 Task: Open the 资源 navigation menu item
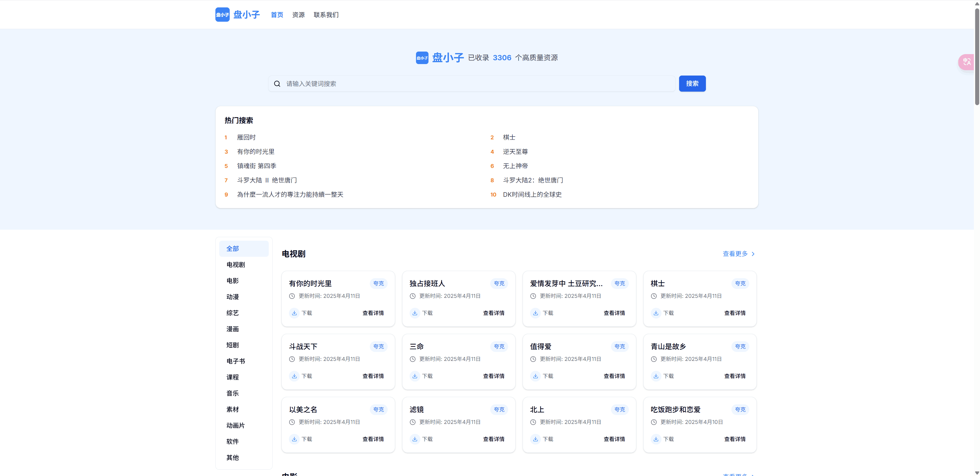[x=298, y=15]
